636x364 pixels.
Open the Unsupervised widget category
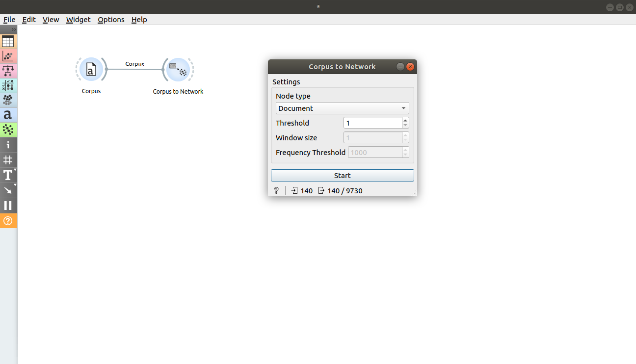coord(8,100)
